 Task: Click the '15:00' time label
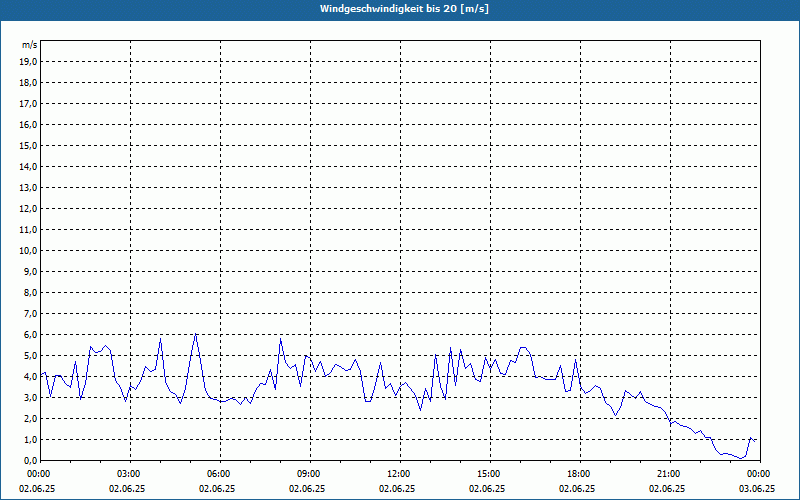(x=489, y=474)
